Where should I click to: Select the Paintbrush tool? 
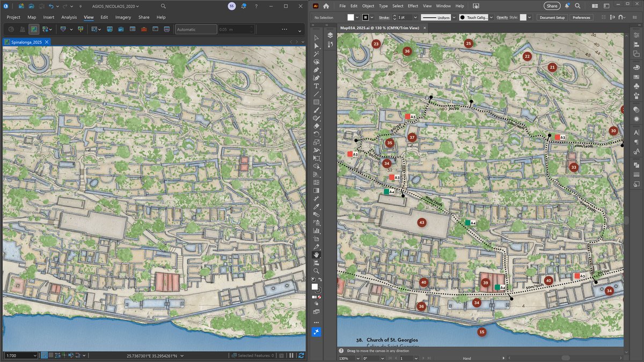[x=317, y=110]
